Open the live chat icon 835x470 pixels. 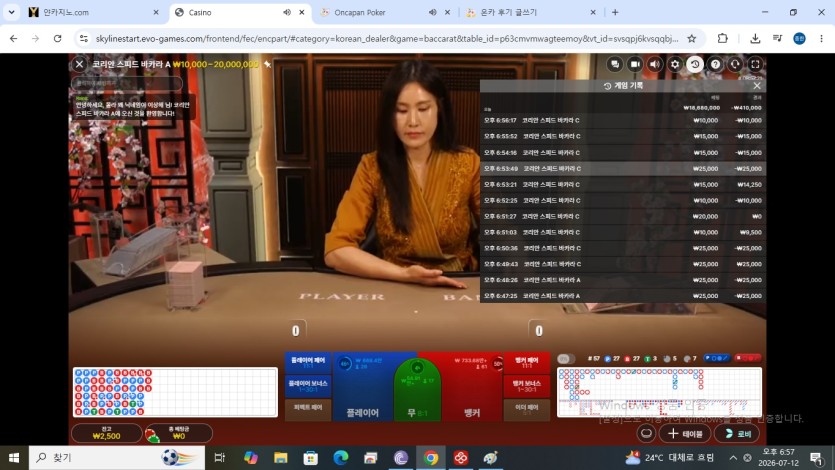pyautogui.click(x=615, y=64)
